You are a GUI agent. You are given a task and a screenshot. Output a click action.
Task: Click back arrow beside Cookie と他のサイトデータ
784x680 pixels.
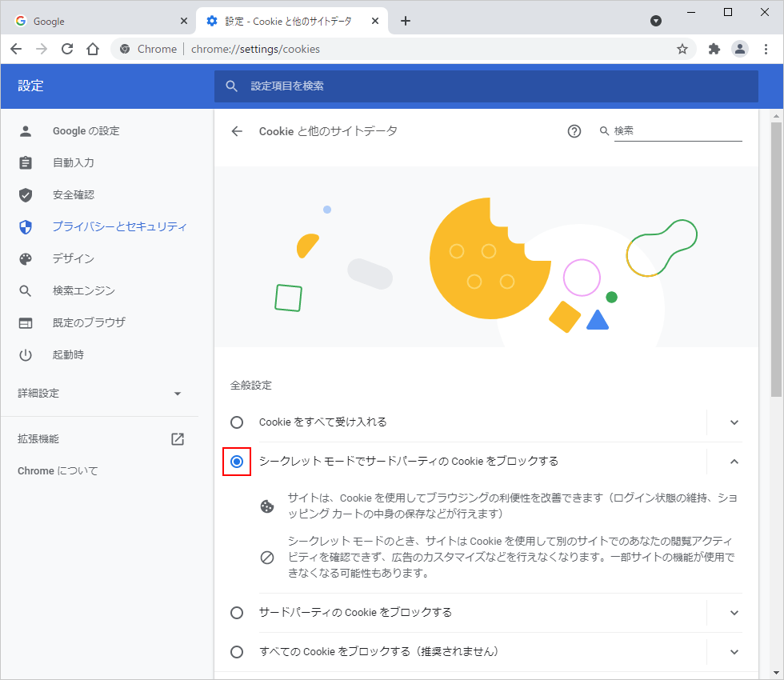(237, 131)
